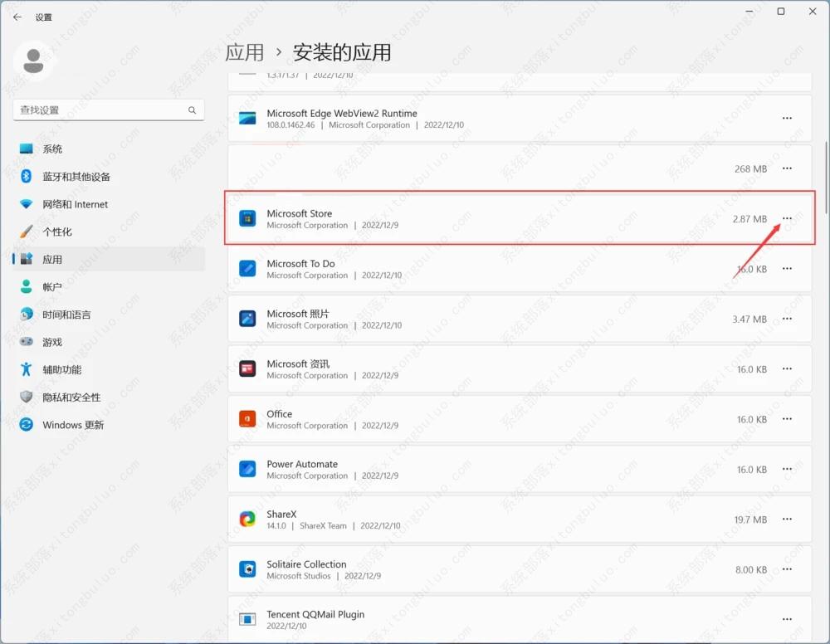Expand options menu for Office
Image resolution: width=830 pixels, height=644 pixels.
click(x=787, y=419)
